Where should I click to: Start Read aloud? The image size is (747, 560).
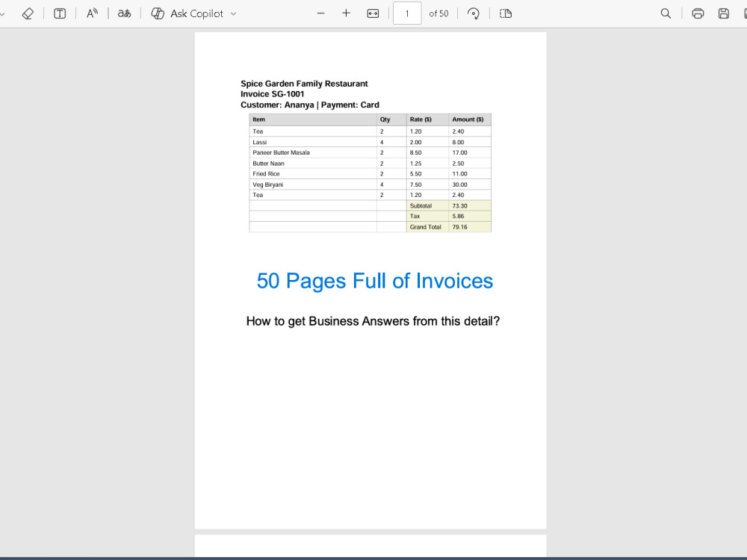point(92,13)
